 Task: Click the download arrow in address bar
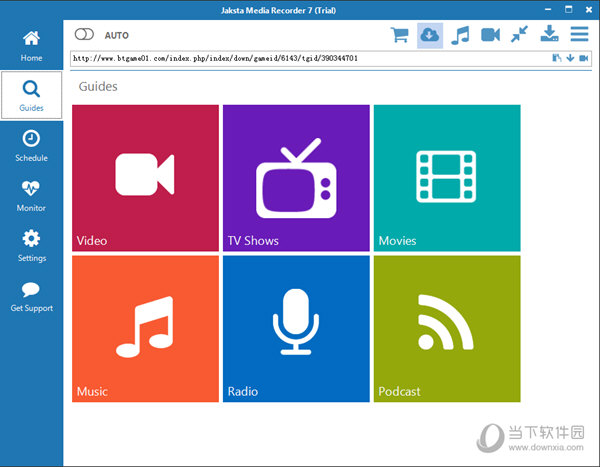[570, 58]
